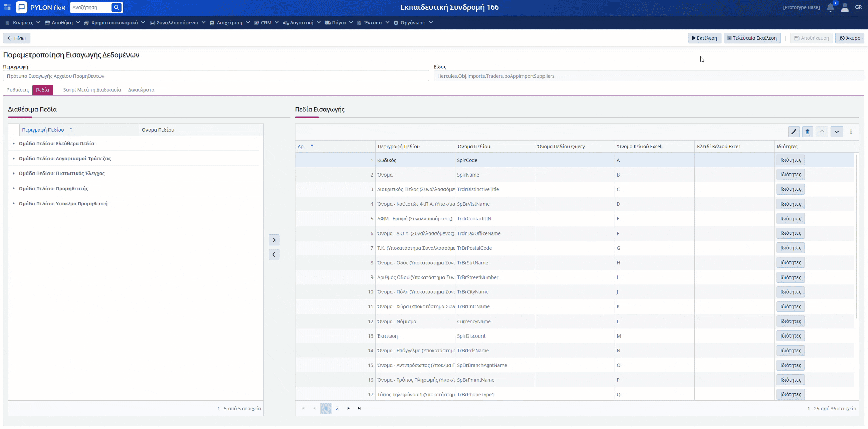Expand Ομάδα Πεδίου: Προμηθευτής
The width and height of the screenshot is (868, 429).
tap(13, 189)
